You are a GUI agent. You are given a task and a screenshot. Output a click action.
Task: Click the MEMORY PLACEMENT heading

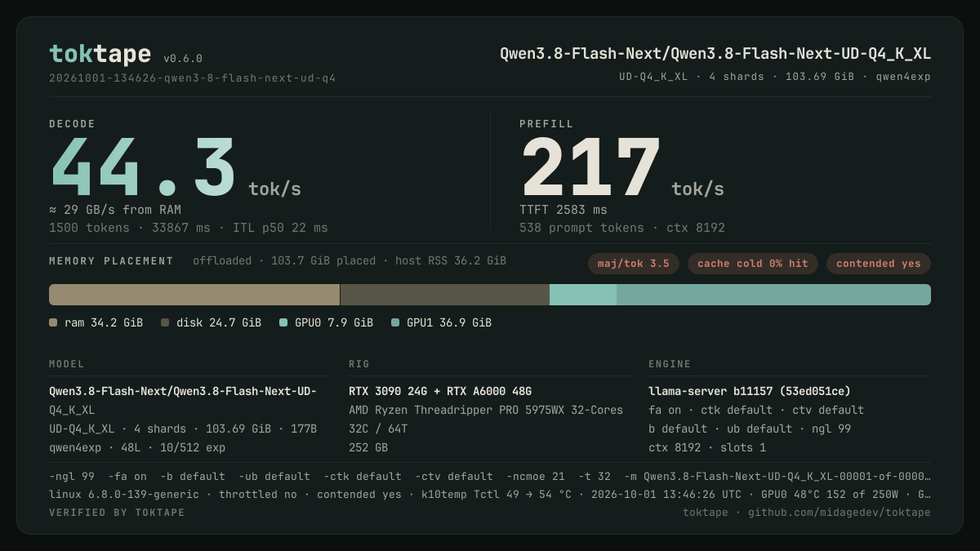click(111, 261)
